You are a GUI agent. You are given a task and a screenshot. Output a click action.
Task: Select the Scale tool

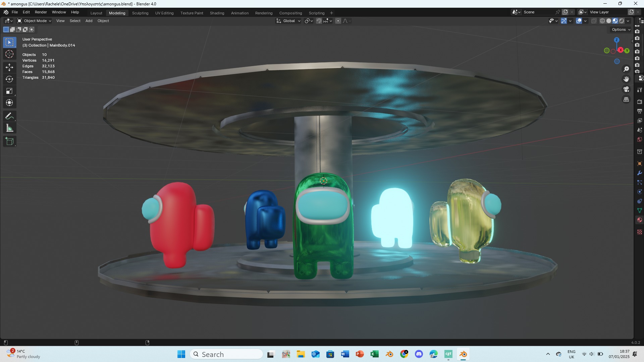tap(9, 91)
